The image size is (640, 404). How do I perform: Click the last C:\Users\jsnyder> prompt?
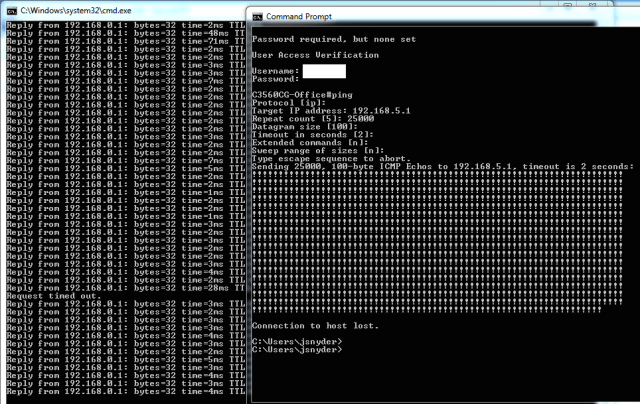[297, 351]
